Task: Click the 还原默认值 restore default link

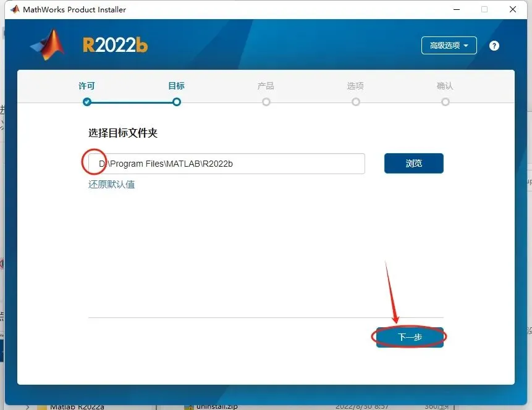Action: pyautogui.click(x=112, y=185)
